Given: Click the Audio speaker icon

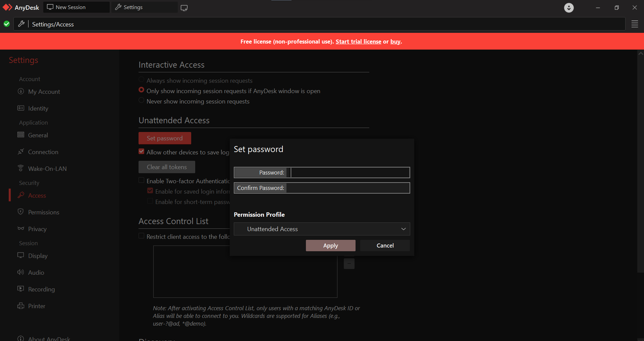Looking at the screenshot, I should (x=21, y=272).
